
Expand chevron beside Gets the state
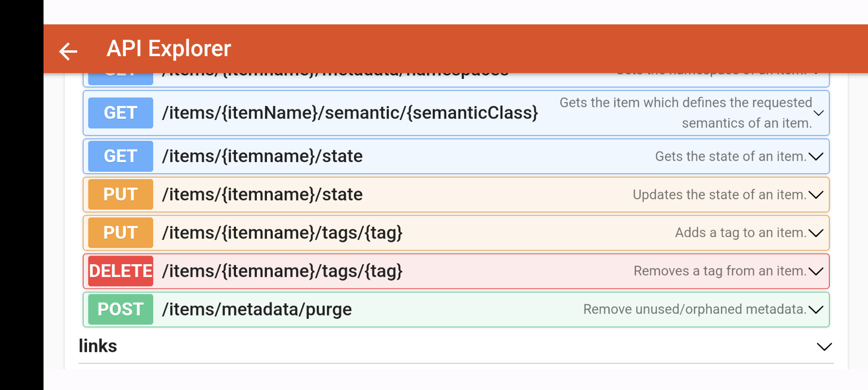click(816, 156)
